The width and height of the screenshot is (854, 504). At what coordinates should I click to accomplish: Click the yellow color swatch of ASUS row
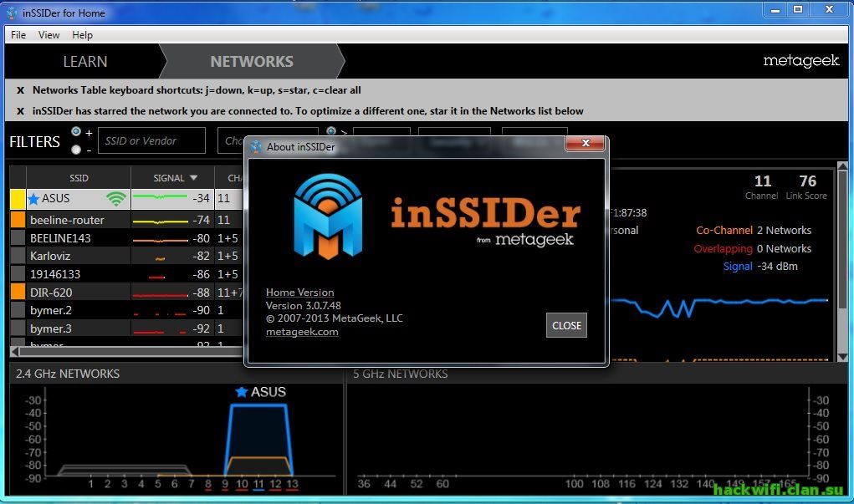tap(18, 199)
